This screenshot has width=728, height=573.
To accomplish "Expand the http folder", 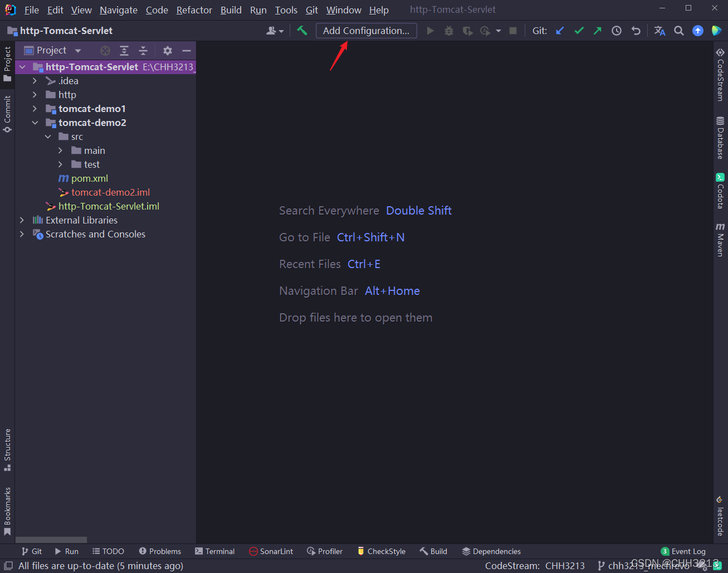I will (x=35, y=95).
